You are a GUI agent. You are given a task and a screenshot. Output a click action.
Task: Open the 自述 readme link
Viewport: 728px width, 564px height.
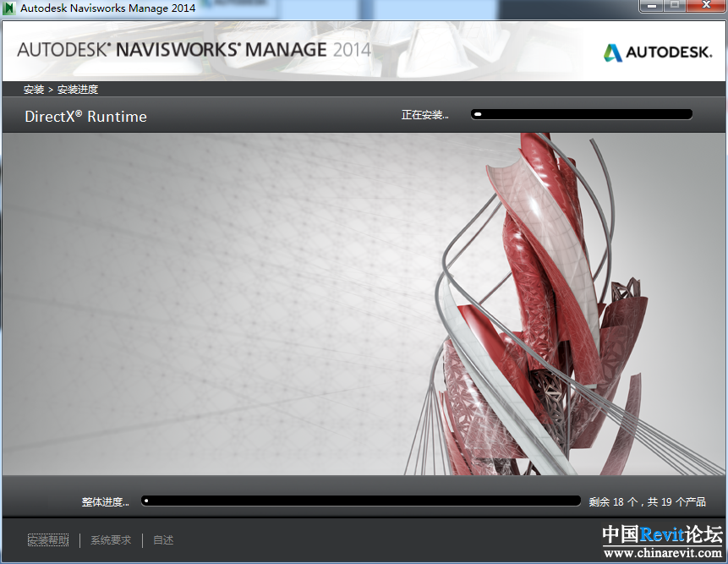pos(163,540)
